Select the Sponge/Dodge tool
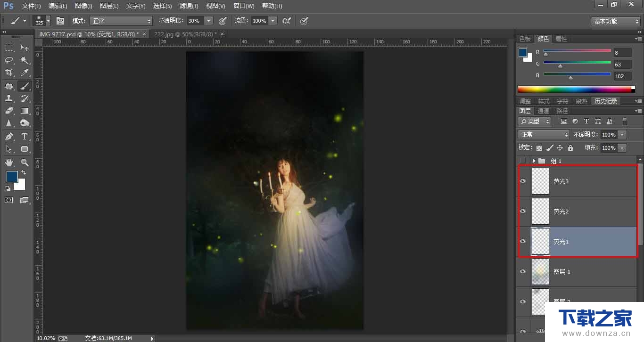Image resolution: width=644 pixels, height=342 pixels. pos(25,123)
